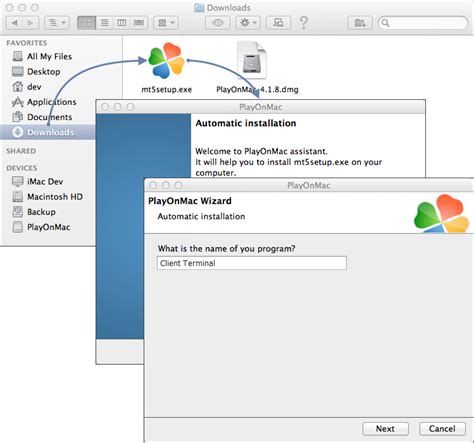Open All My Files in sidebar

49,56
